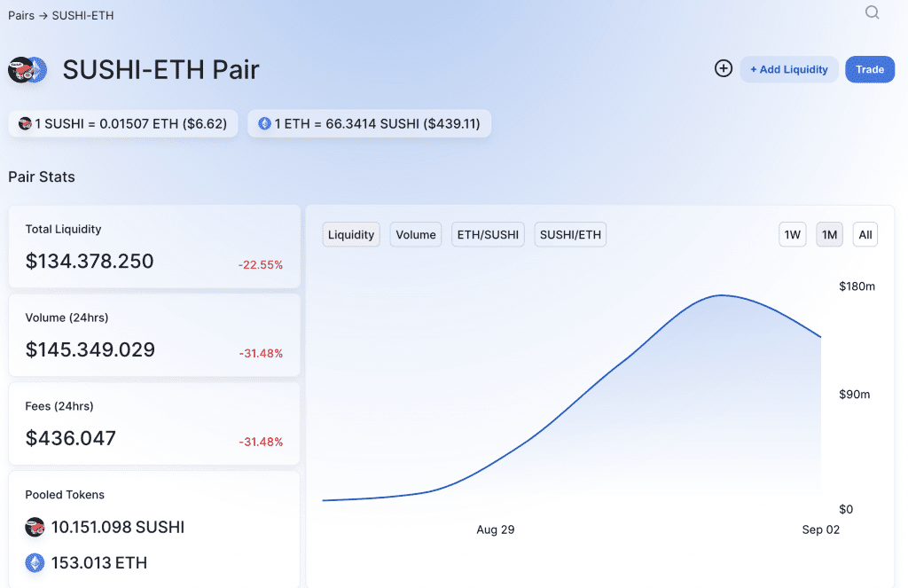908x588 pixels.
Task: Click the SUSHI-ETH pair logo icon
Action: pyautogui.click(x=27, y=70)
